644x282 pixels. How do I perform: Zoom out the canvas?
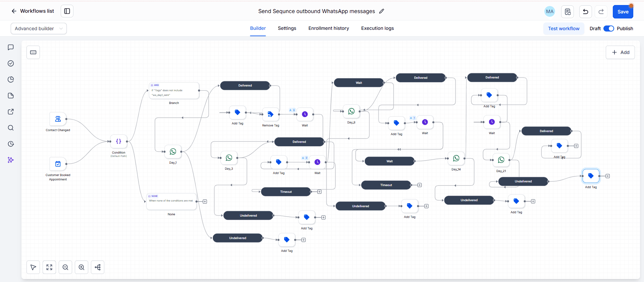[x=65, y=267]
